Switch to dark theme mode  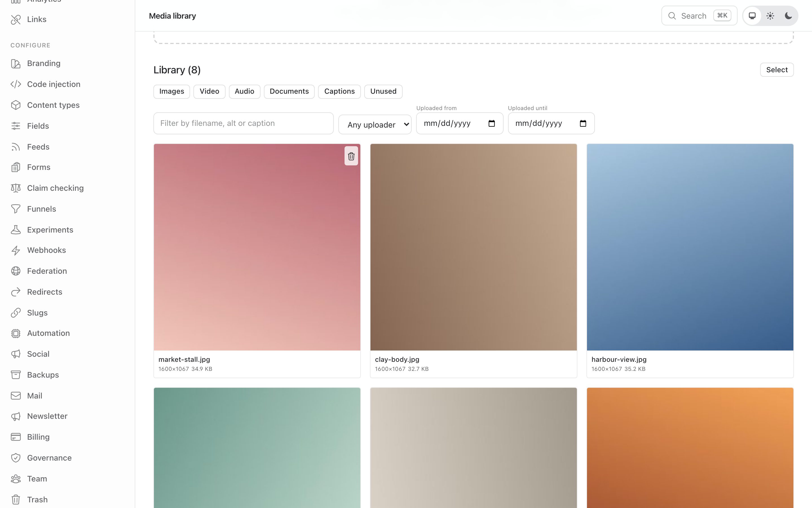[788, 16]
